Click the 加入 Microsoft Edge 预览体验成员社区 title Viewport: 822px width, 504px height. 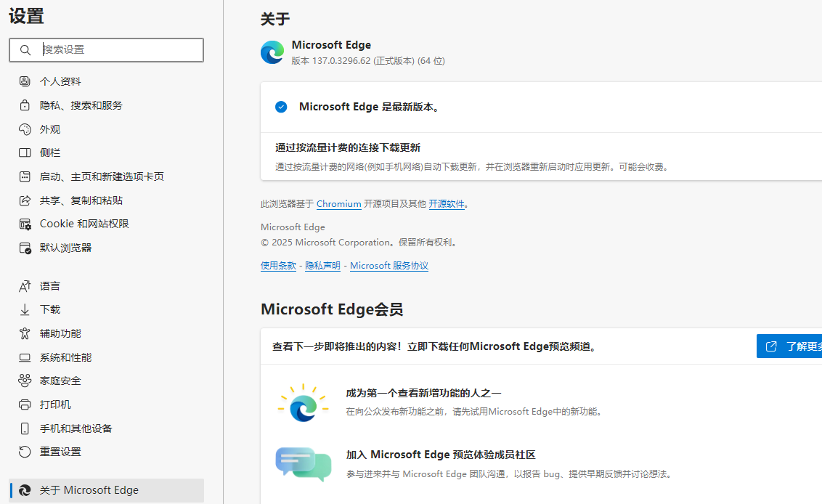441,455
